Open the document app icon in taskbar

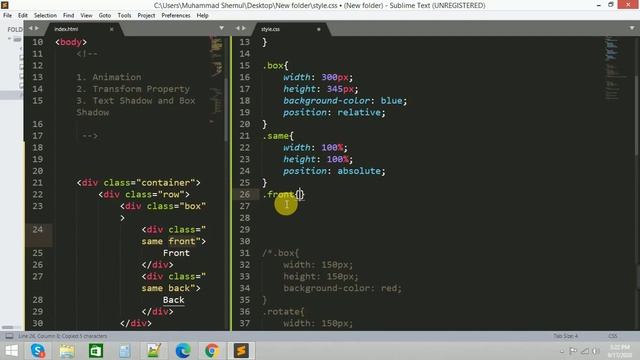(125, 351)
